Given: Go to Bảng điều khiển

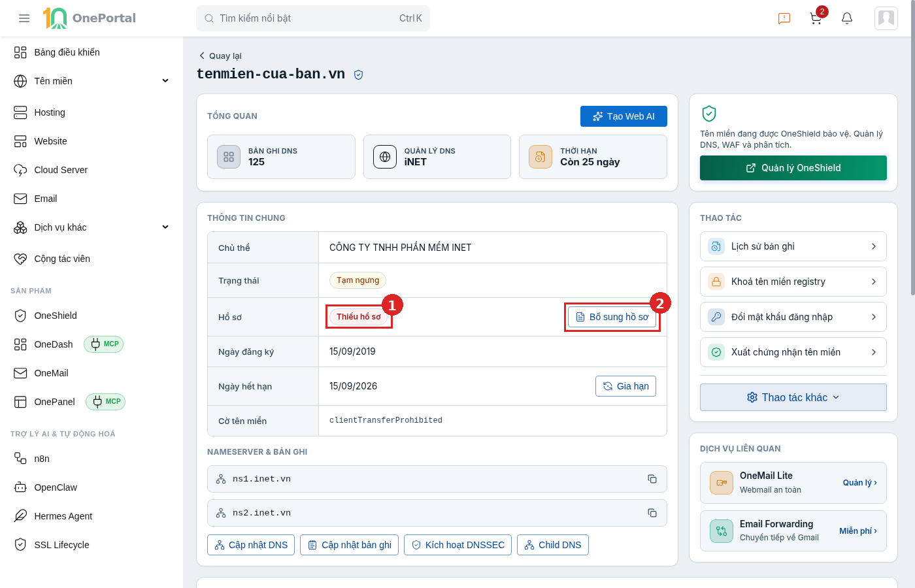Looking at the screenshot, I should [x=91, y=52].
